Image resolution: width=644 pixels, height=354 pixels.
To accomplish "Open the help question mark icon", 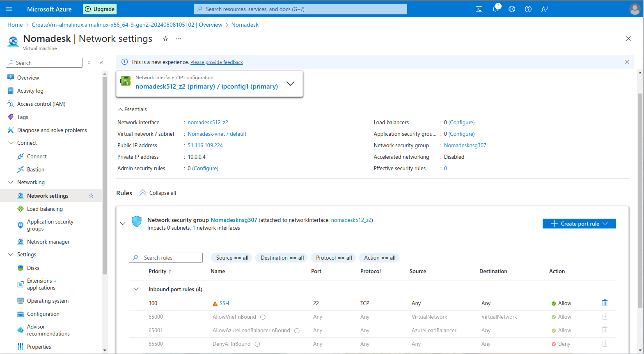I will [528, 9].
